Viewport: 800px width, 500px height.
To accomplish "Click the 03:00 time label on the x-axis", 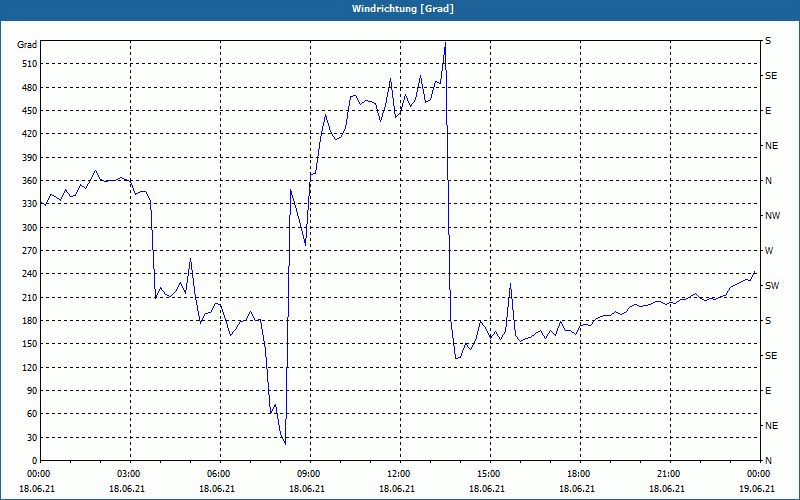I will tap(131, 474).
